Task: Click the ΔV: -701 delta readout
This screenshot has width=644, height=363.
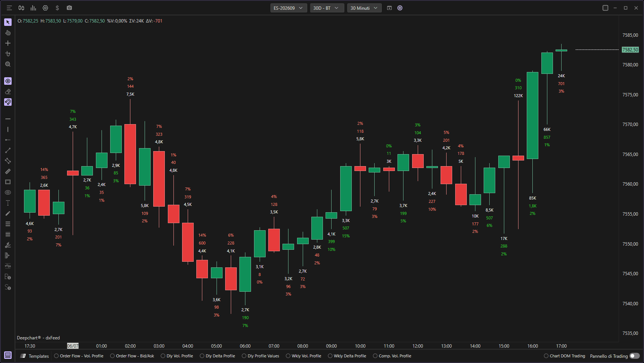Action: tap(154, 21)
